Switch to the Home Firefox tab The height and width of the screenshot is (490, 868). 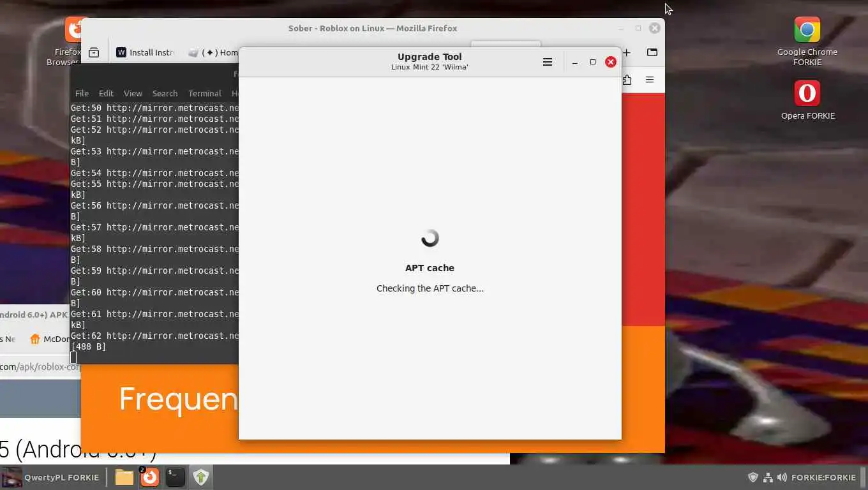point(214,52)
